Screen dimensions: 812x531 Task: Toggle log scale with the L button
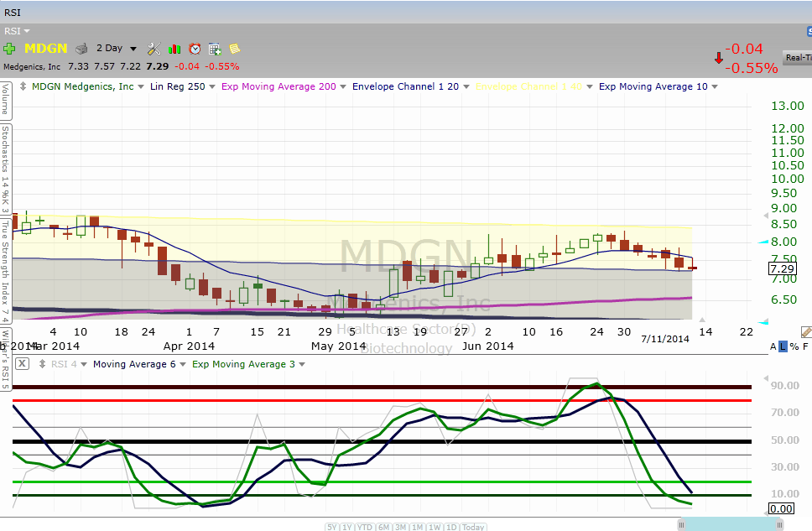tap(783, 346)
